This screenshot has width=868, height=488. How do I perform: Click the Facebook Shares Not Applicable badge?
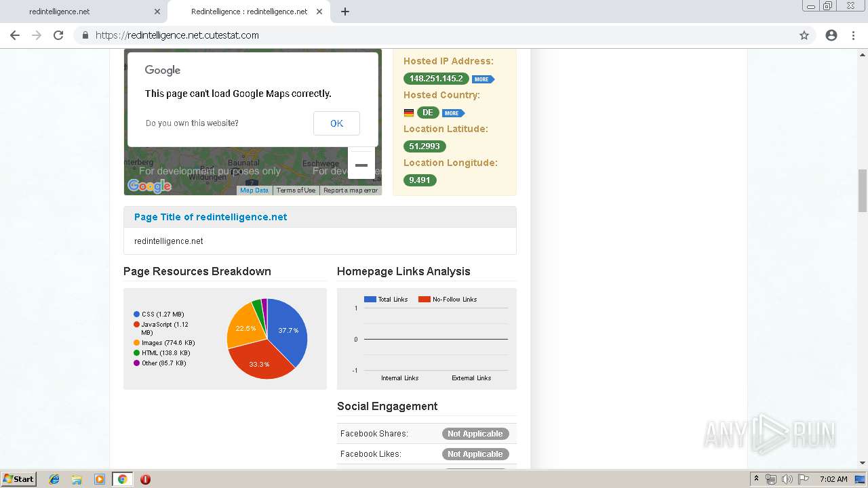coord(475,434)
